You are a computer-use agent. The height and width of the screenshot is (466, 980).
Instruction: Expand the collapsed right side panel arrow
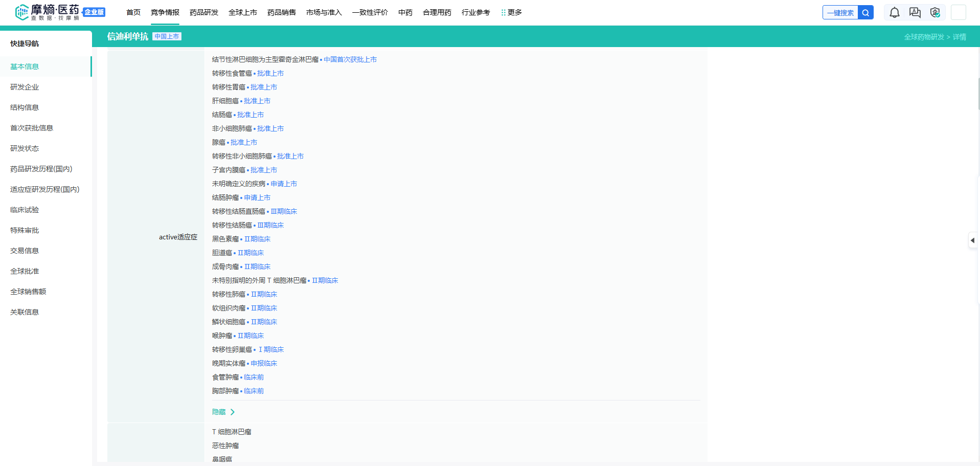[972, 240]
